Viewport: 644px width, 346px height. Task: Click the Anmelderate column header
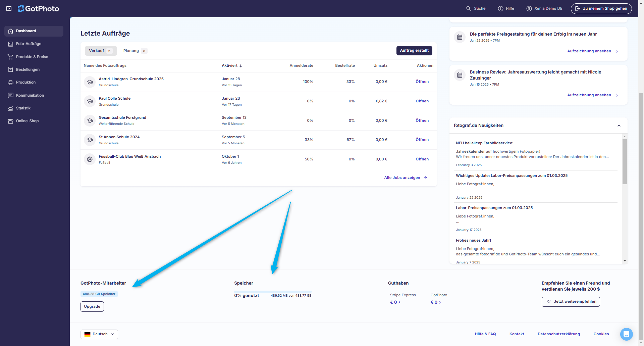(301, 65)
